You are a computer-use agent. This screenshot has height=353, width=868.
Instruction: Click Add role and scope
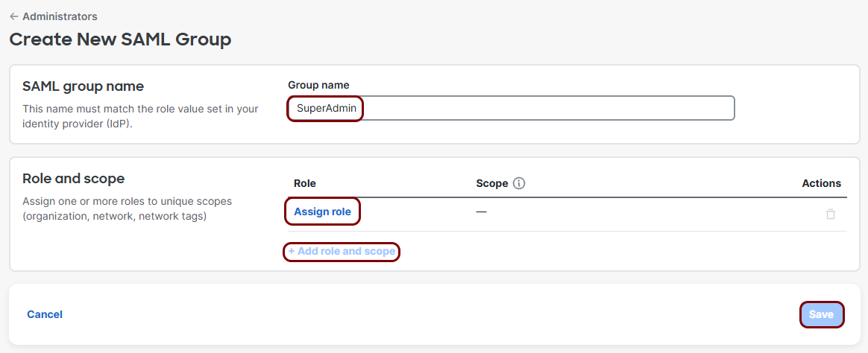pyautogui.click(x=342, y=252)
